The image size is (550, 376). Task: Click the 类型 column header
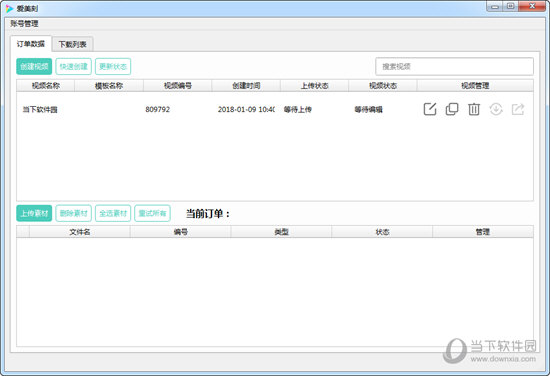[x=281, y=232]
